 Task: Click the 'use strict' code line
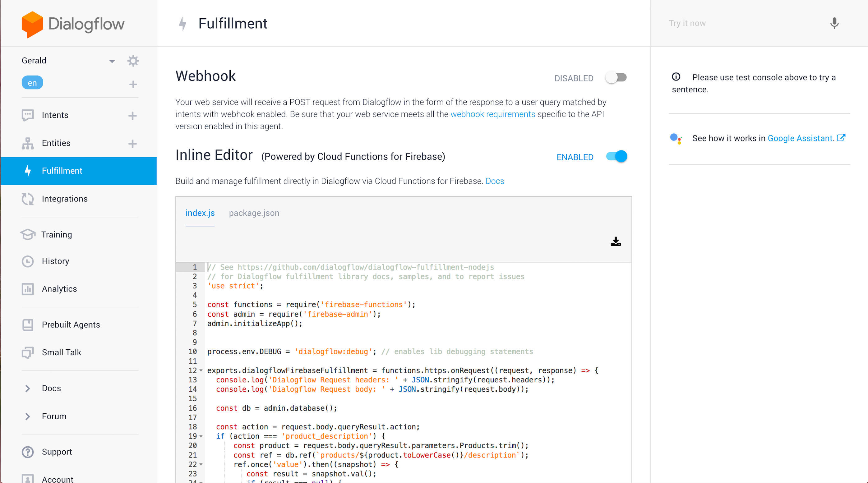235,286
